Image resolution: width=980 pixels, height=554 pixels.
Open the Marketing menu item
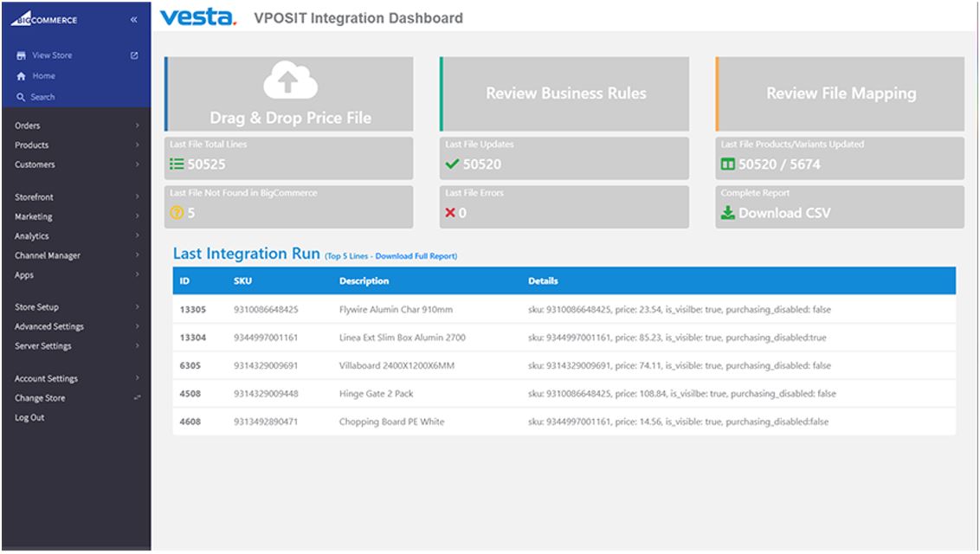click(x=34, y=216)
